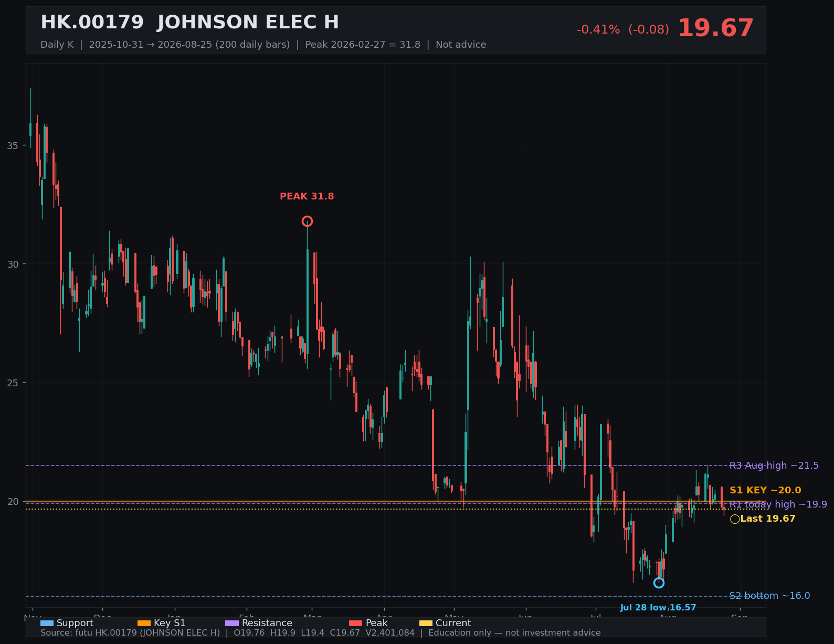Click the red peak circle marker
The image size is (834, 644).
point(307,221)
